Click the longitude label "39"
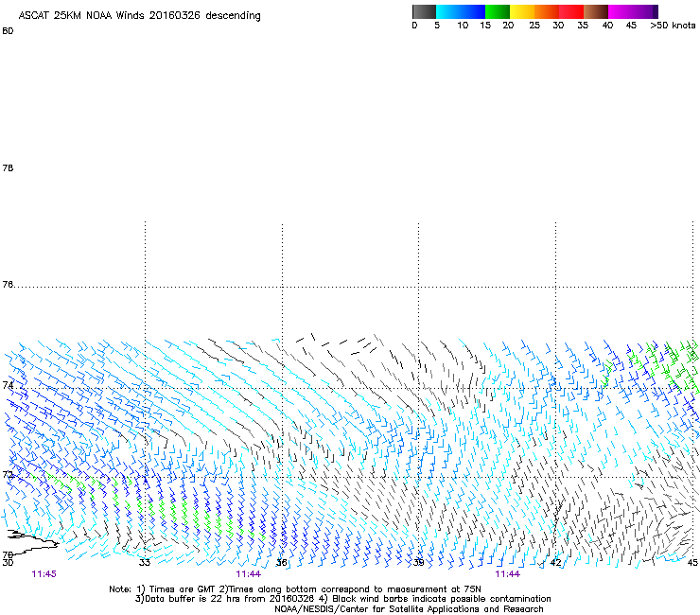Screen dimensions: 700x615 pos(418,563)
